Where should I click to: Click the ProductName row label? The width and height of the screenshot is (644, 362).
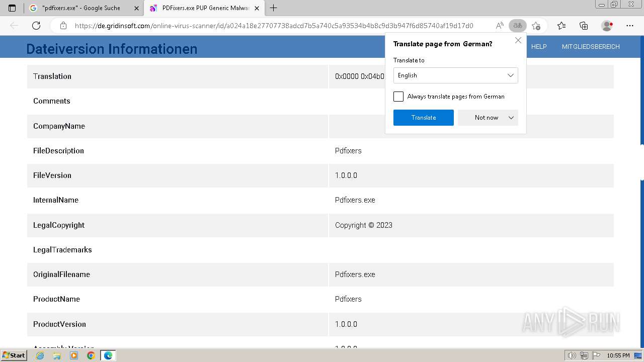click(x=56, y=299)
